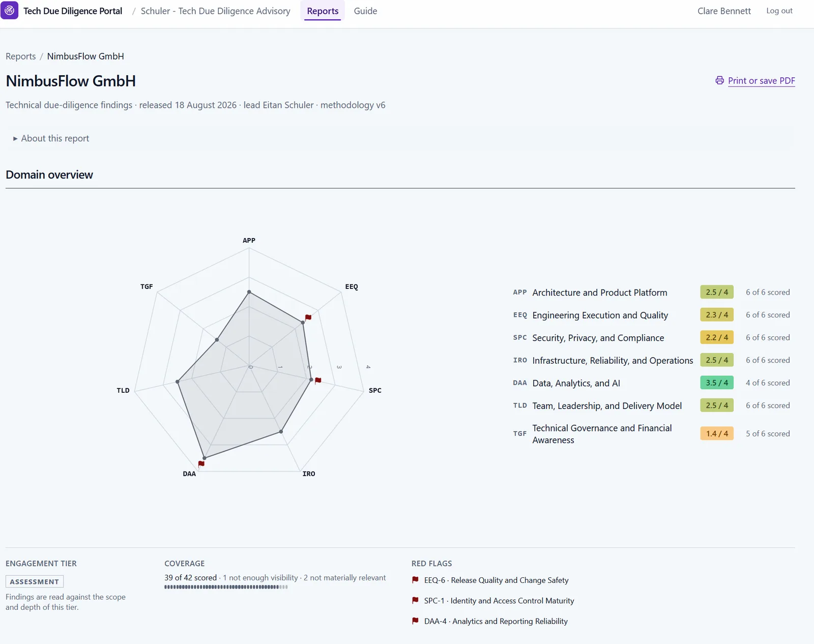Screen dimensions: 814x644
Task: Open the Reports tab
Action: [323, 11]
